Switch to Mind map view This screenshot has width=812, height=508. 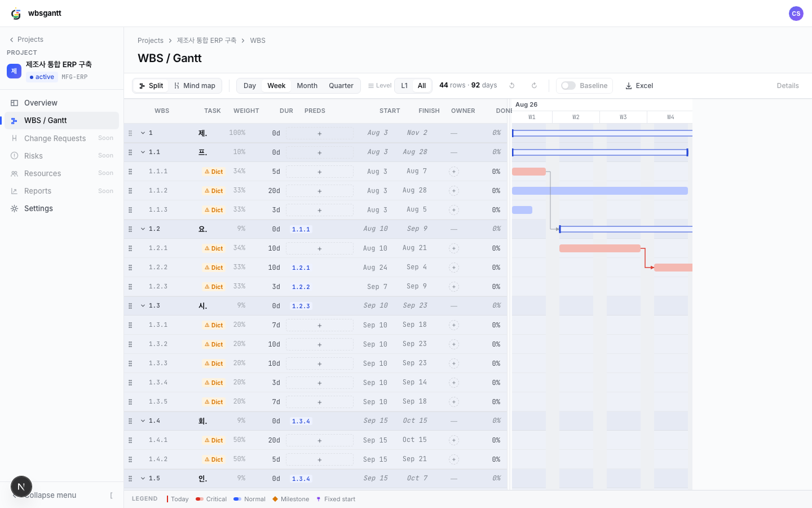pyautogui.click(x=195, y=86)
